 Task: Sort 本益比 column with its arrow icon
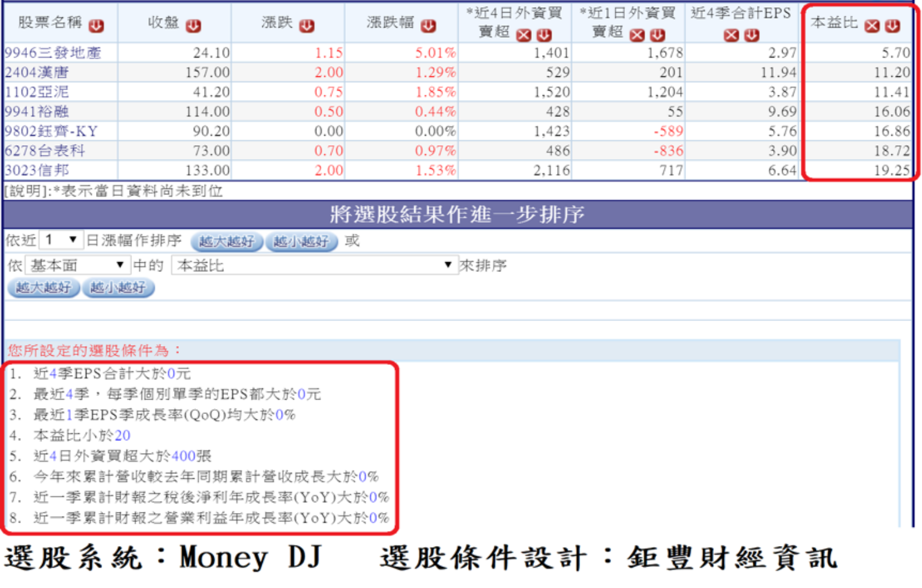pos(893,26)
